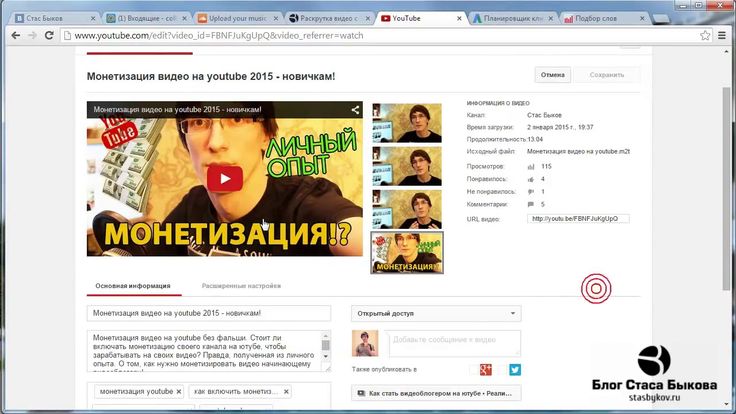Open Chrome hamburger menu
Image resolution: width=736 pixels, height=414 pixels.
pyautogui.click(x=723, y=36)
